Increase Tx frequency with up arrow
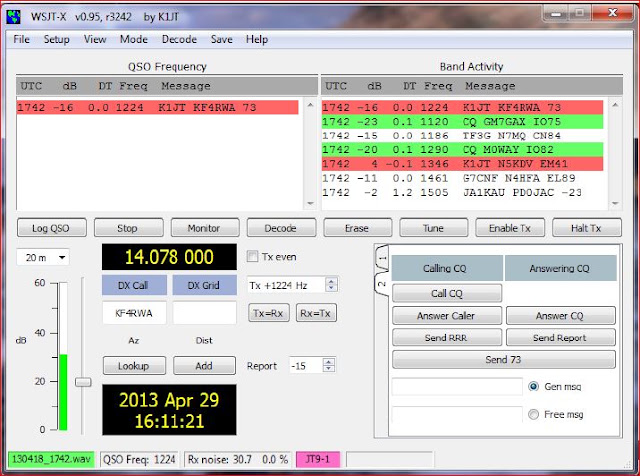640x476 pixels. pyautogui.click(x=331, y=281)
